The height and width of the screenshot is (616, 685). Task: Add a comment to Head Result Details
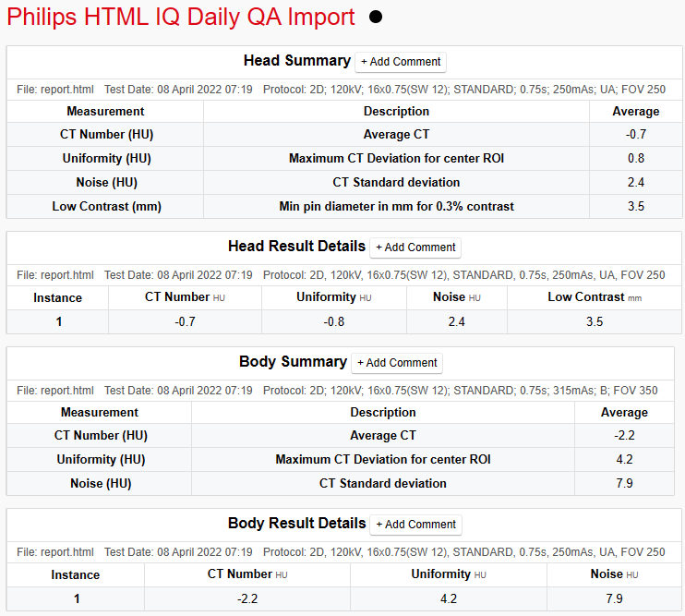(415, 248)
